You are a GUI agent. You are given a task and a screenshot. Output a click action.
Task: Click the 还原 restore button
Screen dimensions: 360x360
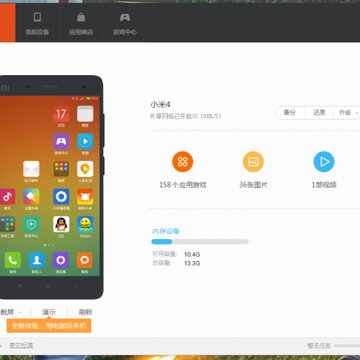pos(319,113)
